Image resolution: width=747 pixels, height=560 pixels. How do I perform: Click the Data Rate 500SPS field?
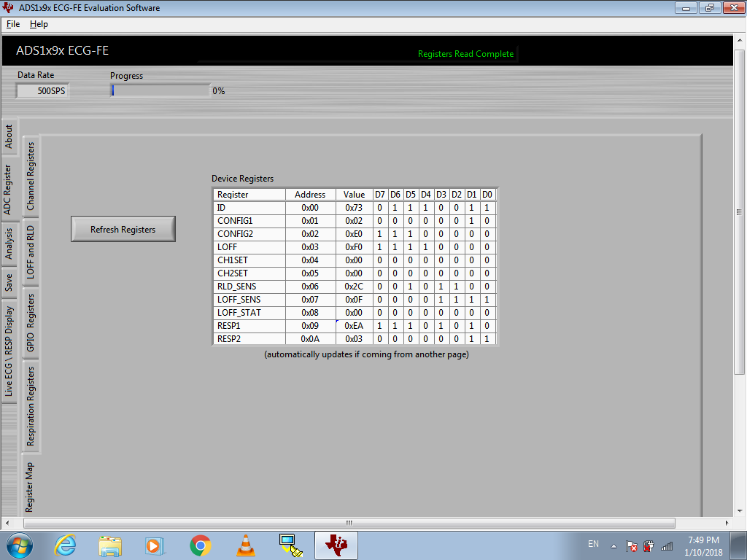pyautogui.click(x=43, y=90)
